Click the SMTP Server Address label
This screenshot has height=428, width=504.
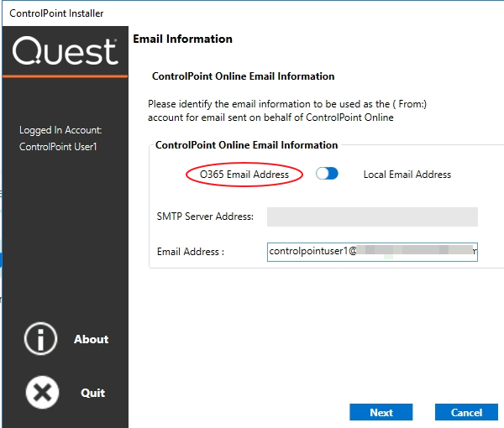(205, 217)
